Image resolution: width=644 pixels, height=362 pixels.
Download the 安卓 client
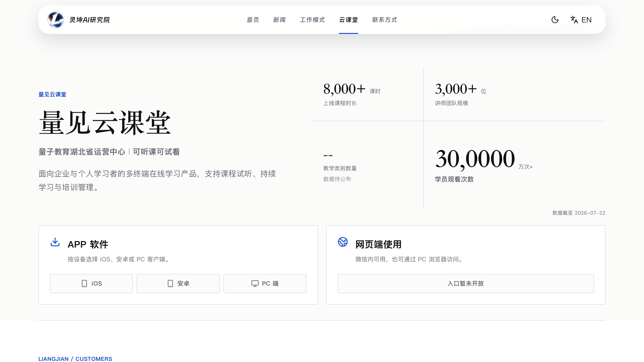pyautogui.click(x=178, y=284)
